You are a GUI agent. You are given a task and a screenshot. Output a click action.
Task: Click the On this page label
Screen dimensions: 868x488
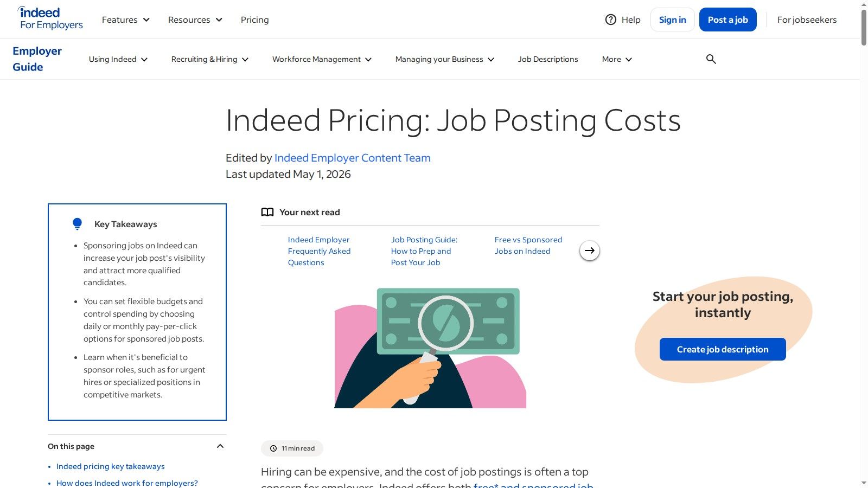coord(71,446)
